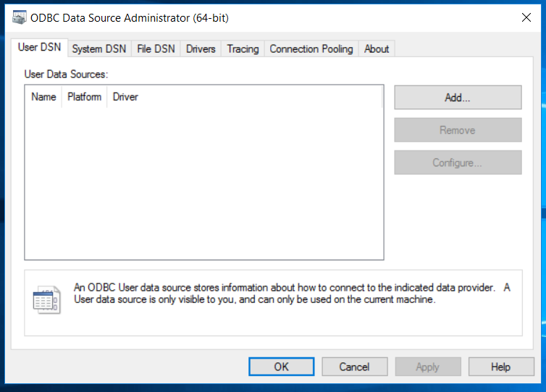Close the ODBC Data Source Administrator window
The image size is (546, 392).
pyautogui.click(x=526, y=17)
